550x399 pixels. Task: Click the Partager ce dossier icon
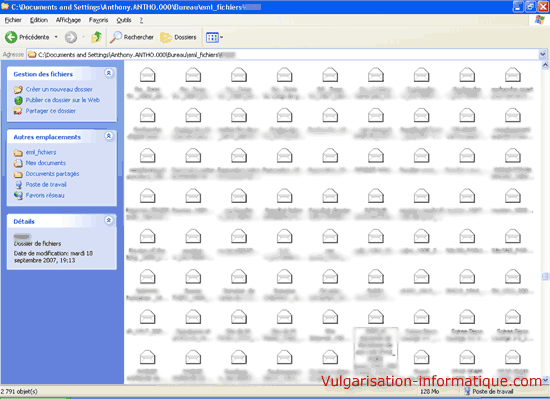click(x=18, y=111)
